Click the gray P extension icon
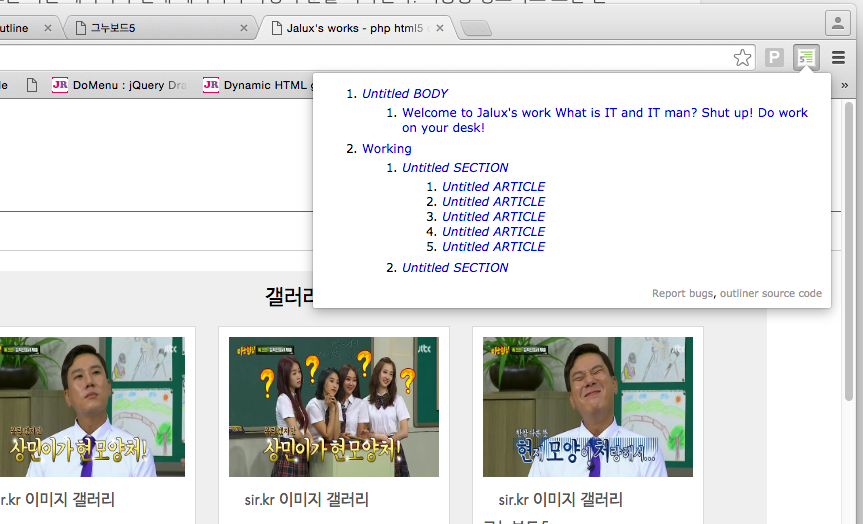 tap(774, 58)
